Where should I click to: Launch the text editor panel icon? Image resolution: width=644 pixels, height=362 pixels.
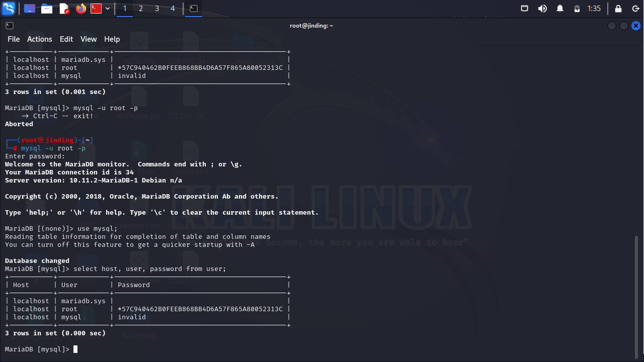click(x=64, y=9)
